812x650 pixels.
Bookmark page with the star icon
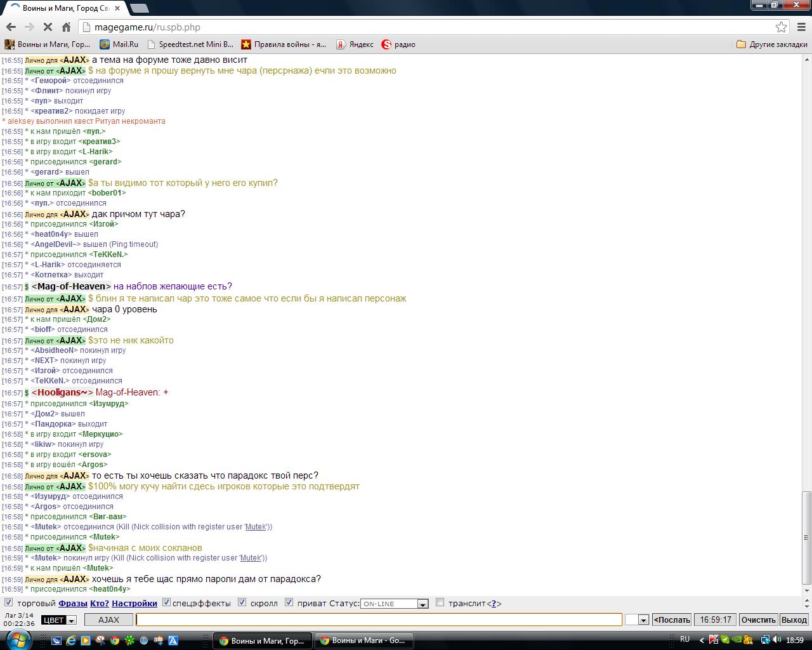781,27
